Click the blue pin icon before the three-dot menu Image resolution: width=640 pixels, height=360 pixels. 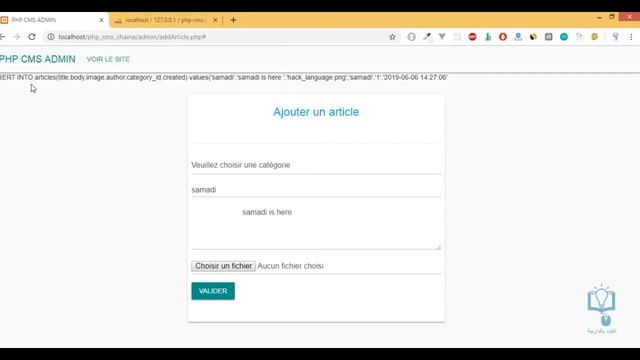tap(616, 37)
